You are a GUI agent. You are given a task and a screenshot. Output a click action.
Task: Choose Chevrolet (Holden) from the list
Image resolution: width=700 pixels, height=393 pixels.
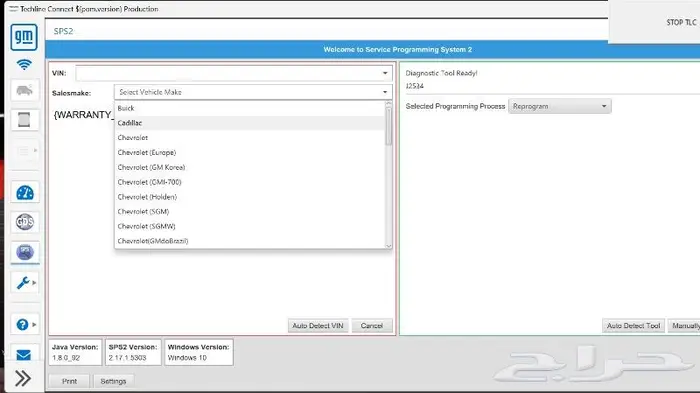(x=250, y=196)
